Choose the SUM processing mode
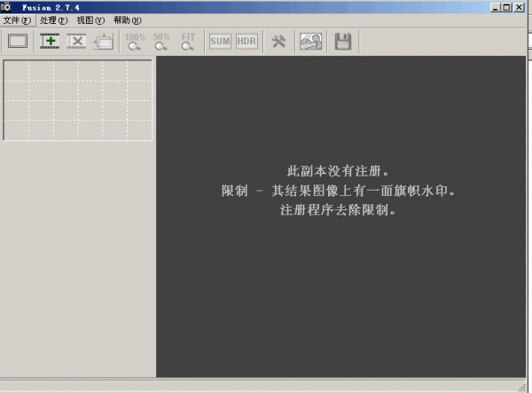The image size is (532, 393). coord(220,42)
